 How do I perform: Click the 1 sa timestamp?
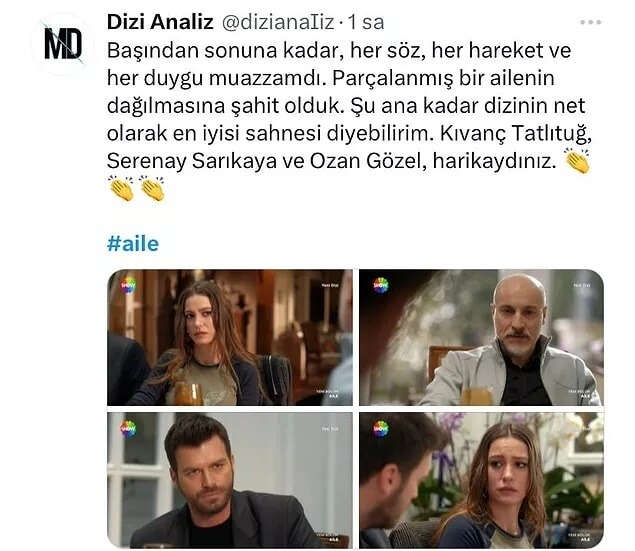366,22
